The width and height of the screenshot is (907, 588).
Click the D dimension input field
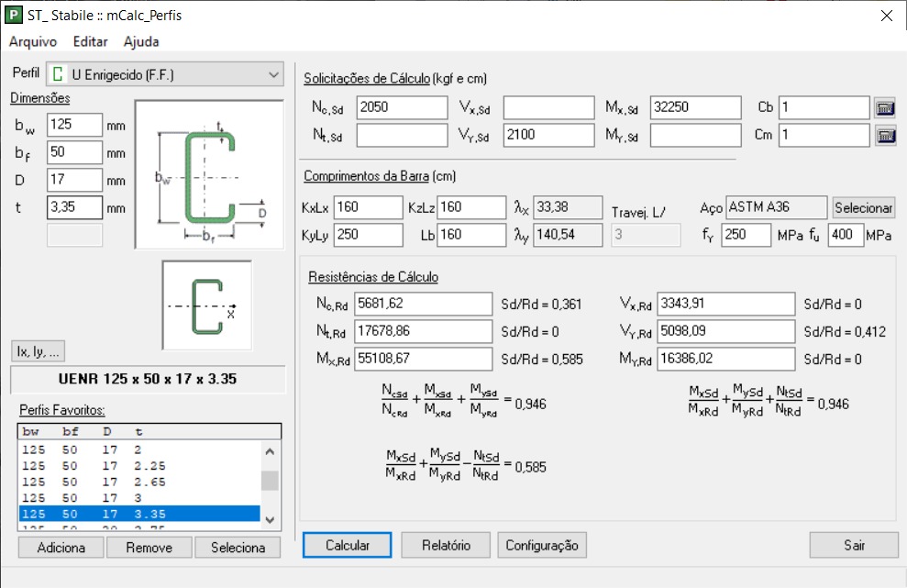click(74, 180)
